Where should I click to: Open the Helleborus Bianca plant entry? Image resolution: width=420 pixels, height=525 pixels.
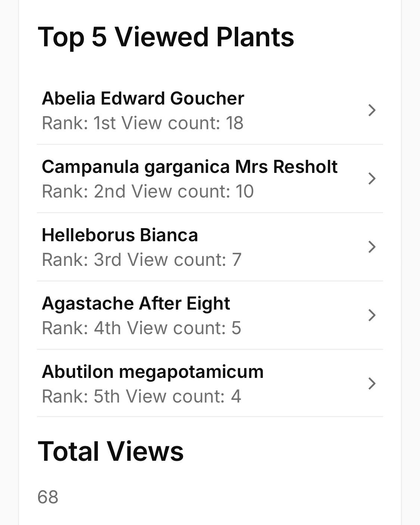[119, 235]
